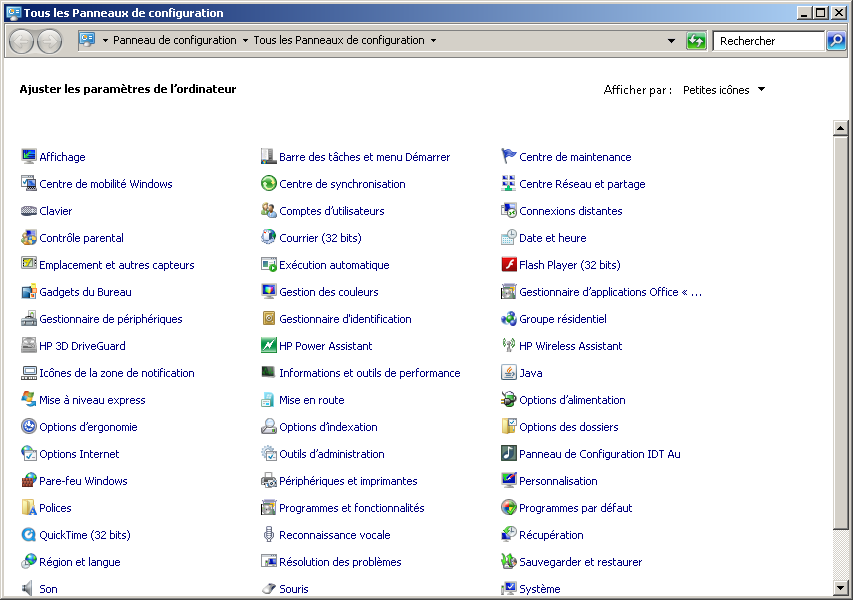
Task: Open the Groupe résidentiel icon
Action: tap(509, 319)
